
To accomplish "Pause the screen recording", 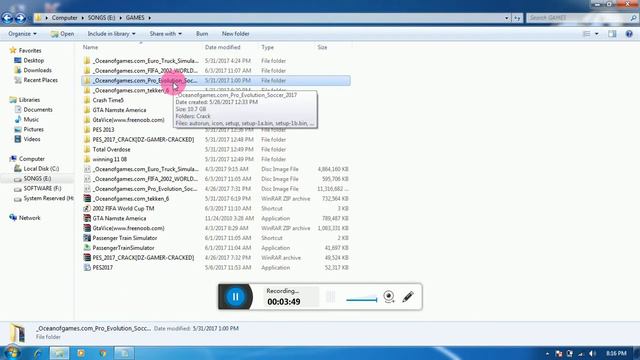I will click(236, 297).
